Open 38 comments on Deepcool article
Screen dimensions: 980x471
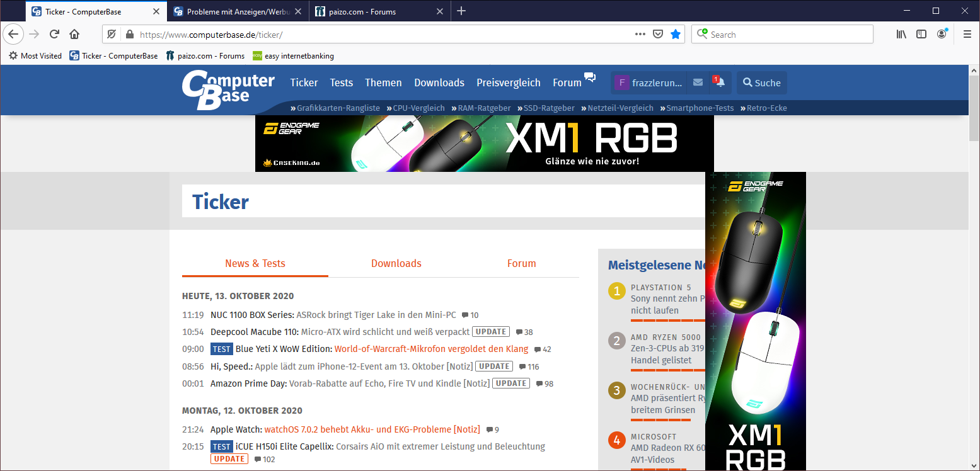click(x=524, y=332)
